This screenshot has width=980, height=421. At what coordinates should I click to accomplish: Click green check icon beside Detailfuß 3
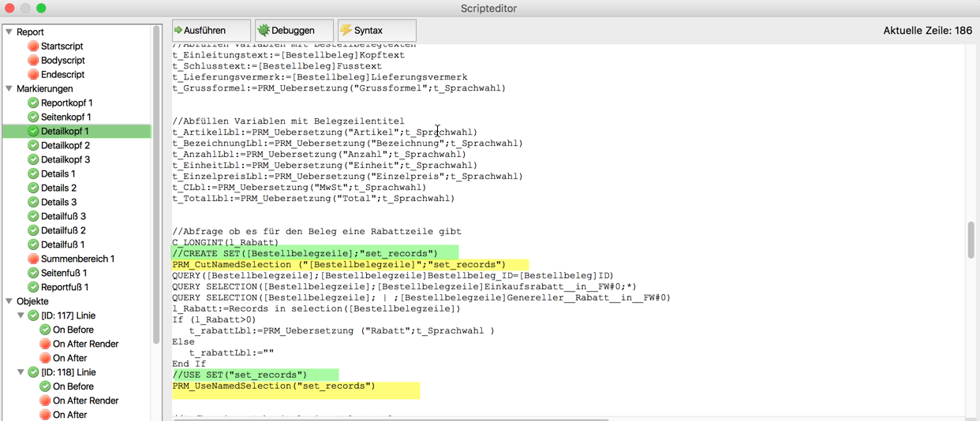click(33, 217)
